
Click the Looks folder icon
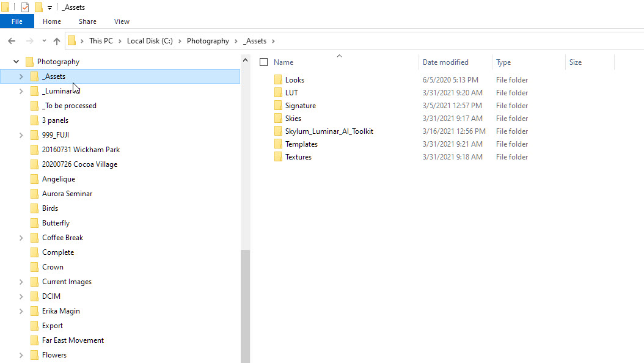(x=278, y=80)
